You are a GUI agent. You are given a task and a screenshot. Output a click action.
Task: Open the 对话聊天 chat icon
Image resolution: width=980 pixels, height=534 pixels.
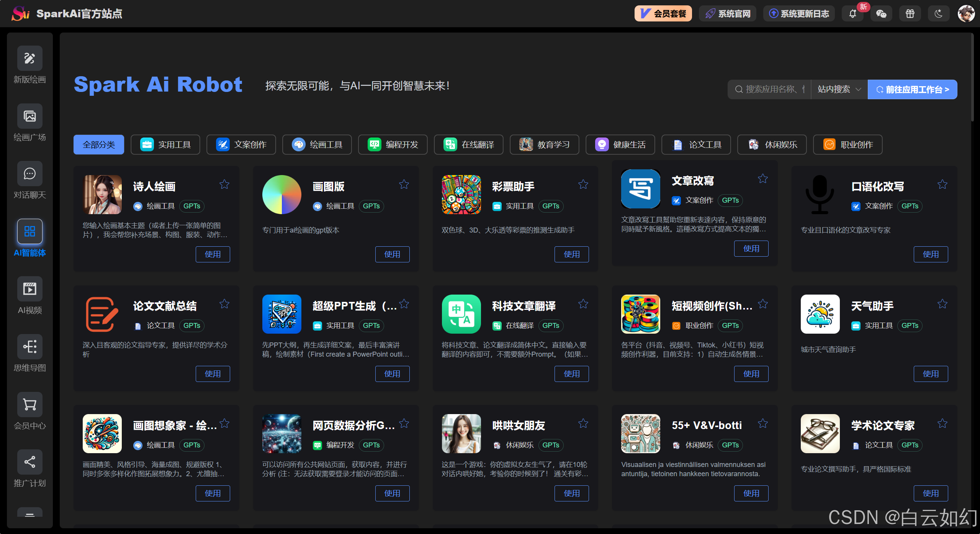tap(29, 174)
